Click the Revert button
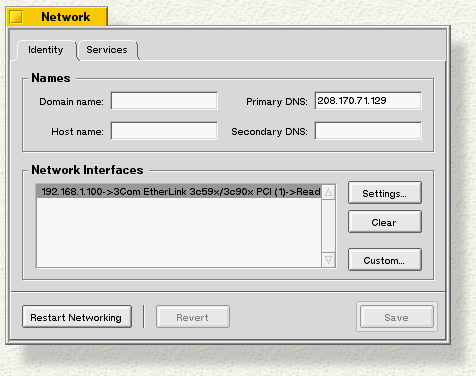Image resolution: width=476 pixels, height=376 pixels. pyautogui.click(x=193, y=317)
